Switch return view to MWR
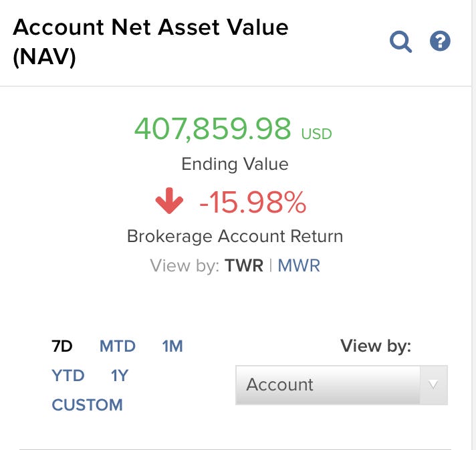 click(x=299, y=265)
